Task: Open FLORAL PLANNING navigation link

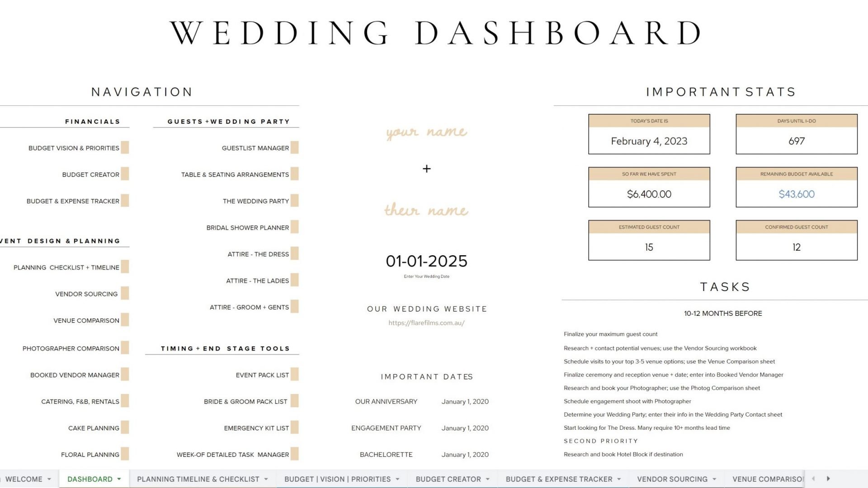Action: (90, 455)
